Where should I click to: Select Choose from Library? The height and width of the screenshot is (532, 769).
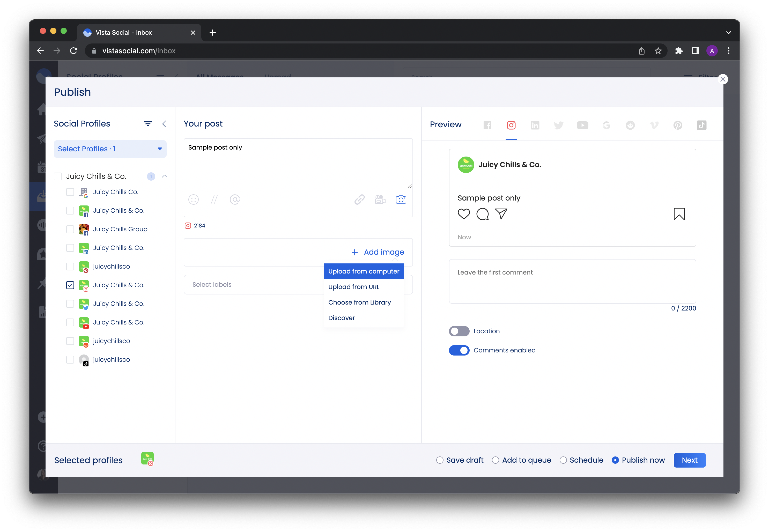click(364, 302)
